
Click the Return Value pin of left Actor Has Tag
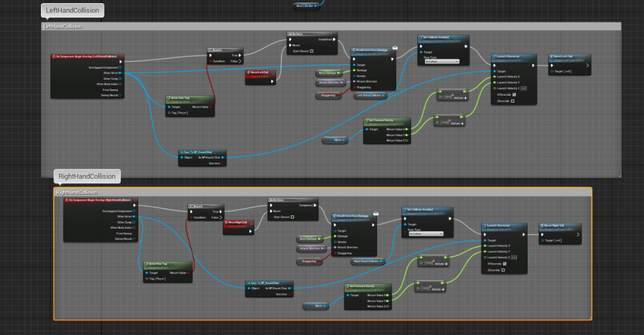pyautogui.click(x=212, y=106)
